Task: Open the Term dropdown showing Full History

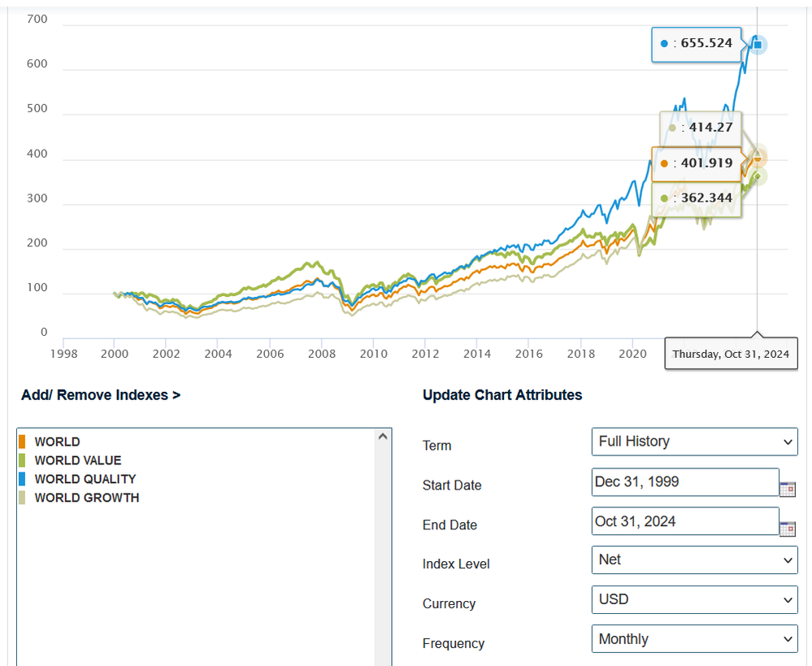Action: (694, 442)
